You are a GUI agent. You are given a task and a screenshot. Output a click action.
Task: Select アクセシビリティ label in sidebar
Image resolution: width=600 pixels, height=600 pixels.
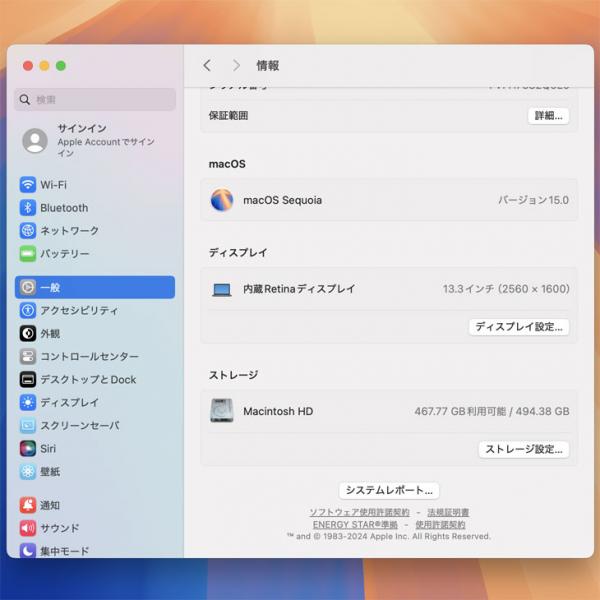tap(79, 310)
